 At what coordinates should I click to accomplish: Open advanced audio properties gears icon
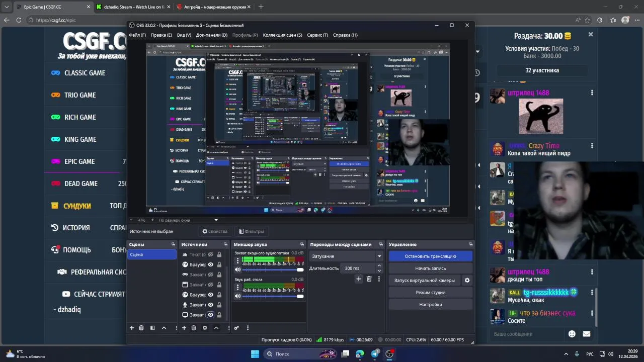click(x=236, y=328)
